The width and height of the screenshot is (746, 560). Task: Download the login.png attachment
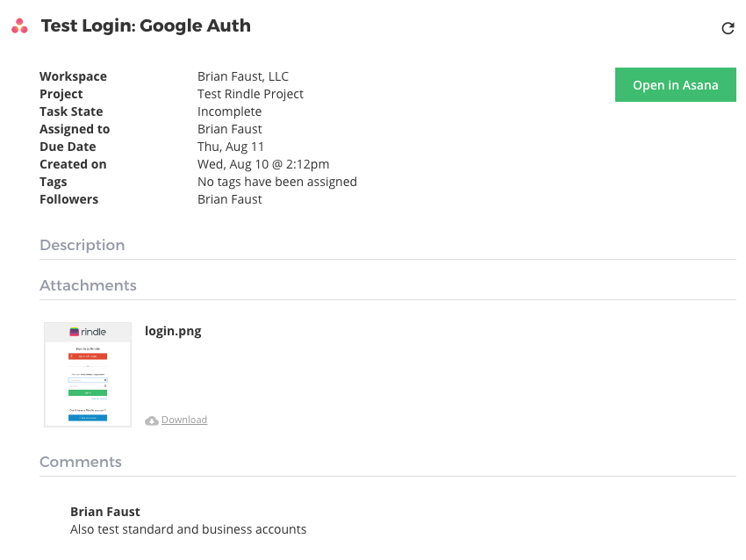(x=184, y=420)
